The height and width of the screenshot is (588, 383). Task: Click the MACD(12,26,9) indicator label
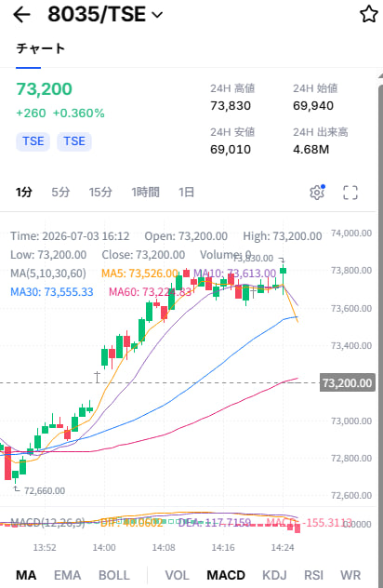point(47,522)
